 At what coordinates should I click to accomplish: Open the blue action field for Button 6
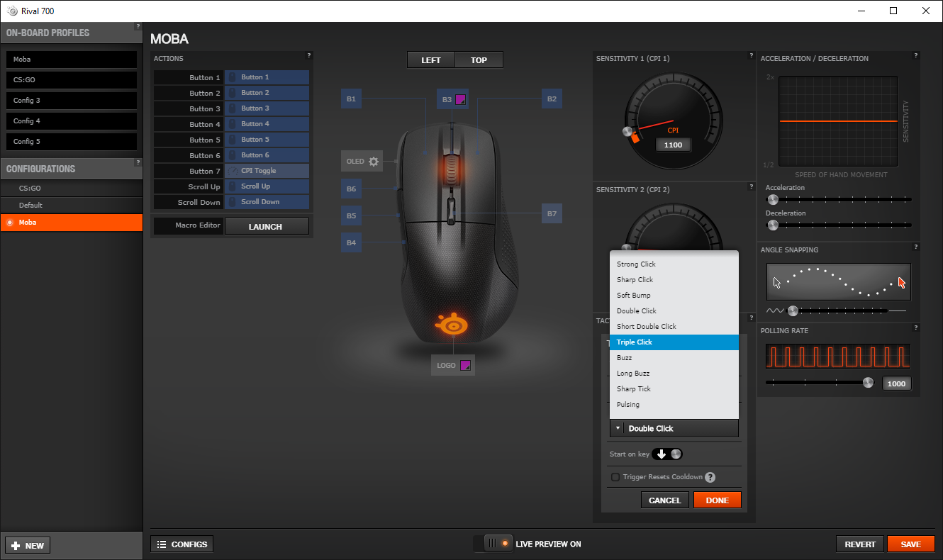267,155
